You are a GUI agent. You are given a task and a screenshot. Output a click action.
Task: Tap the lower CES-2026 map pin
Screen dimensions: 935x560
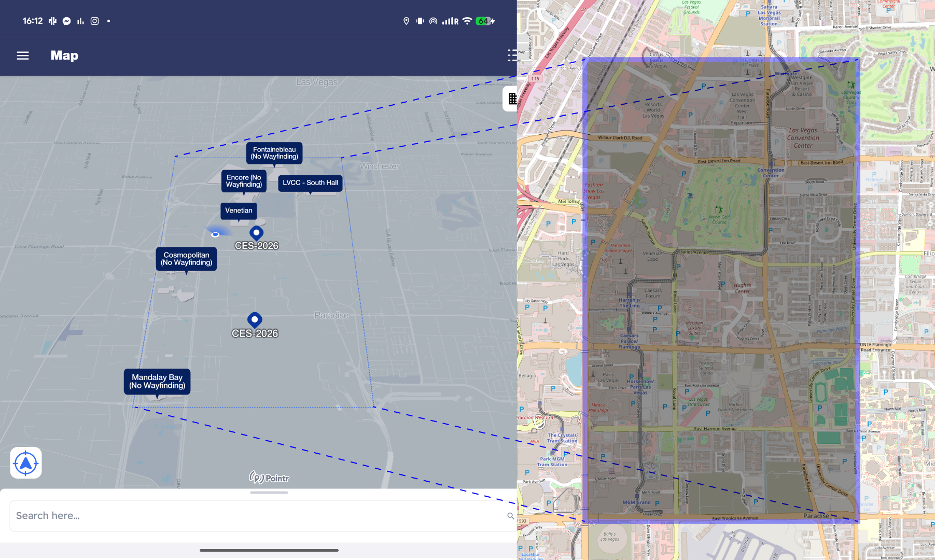point(255,320)
